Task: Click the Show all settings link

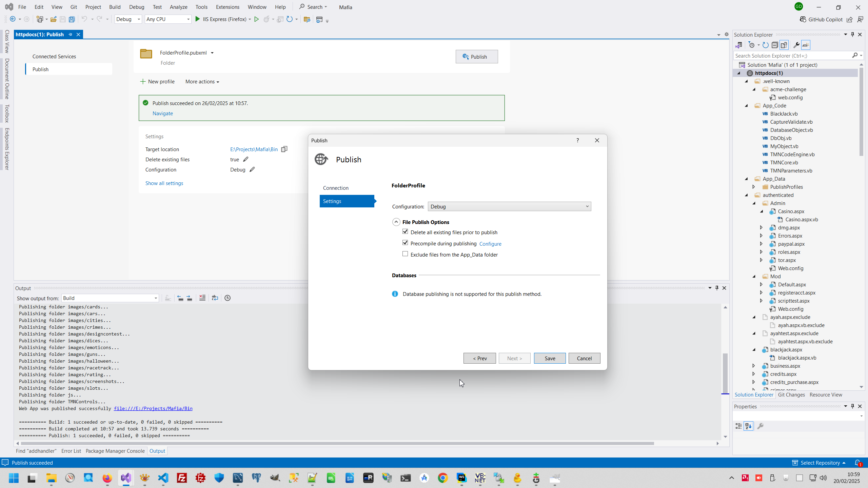Action: coord(164,183)
